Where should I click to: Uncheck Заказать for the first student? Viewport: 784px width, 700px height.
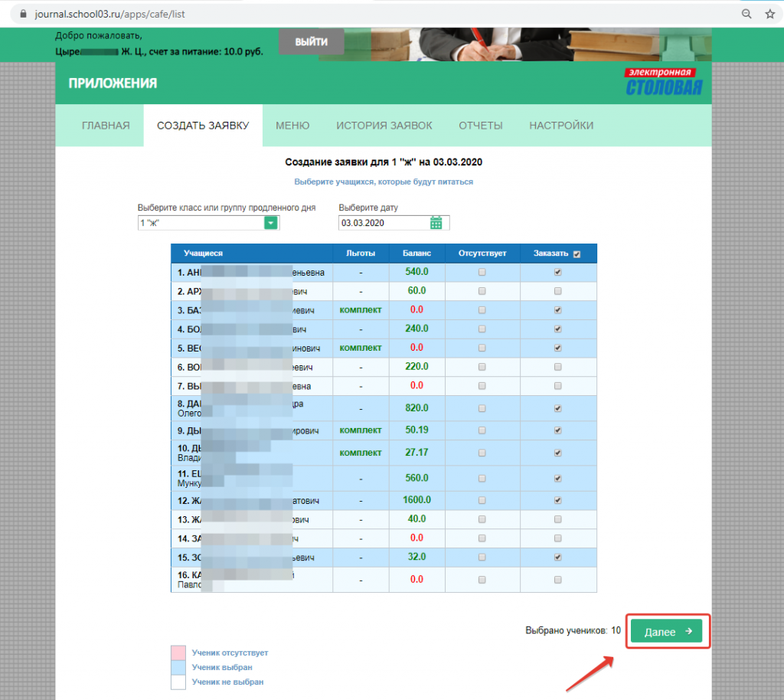(x=558, y=272)
